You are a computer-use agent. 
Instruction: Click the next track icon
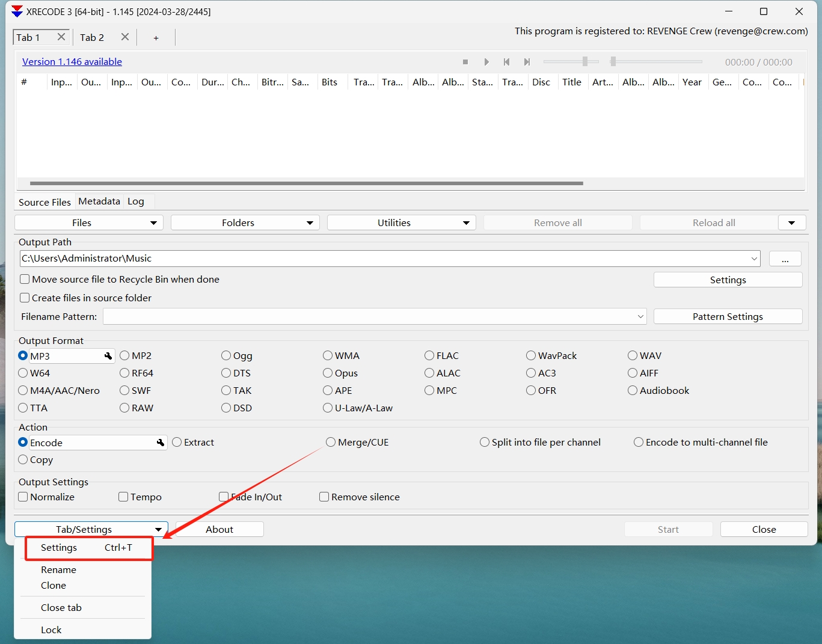point(527,62)
